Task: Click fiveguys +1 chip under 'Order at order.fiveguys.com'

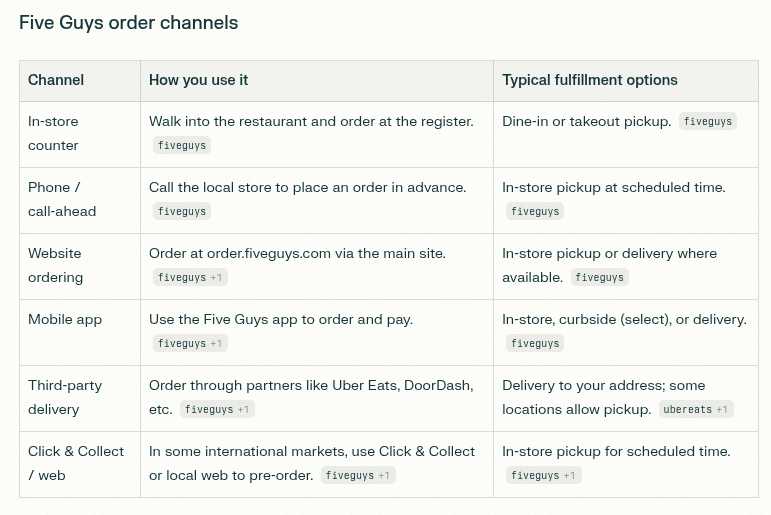Action: pos(191,277)
